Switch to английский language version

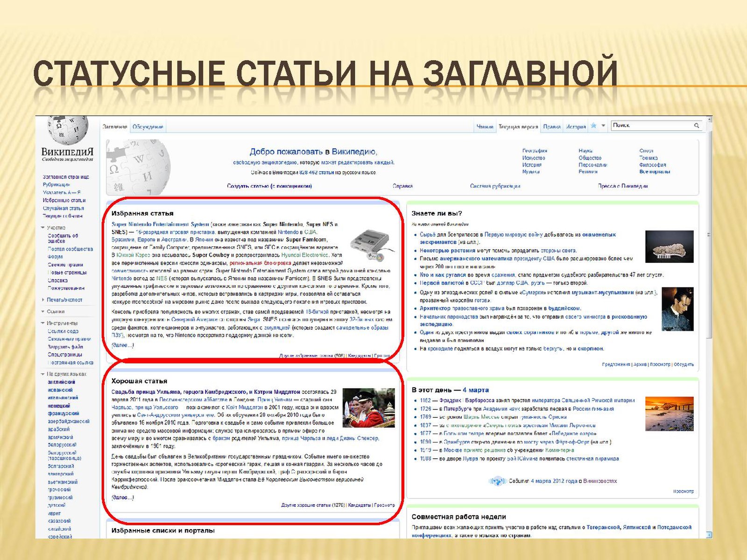pyautogui.click(x=61, y=382)
